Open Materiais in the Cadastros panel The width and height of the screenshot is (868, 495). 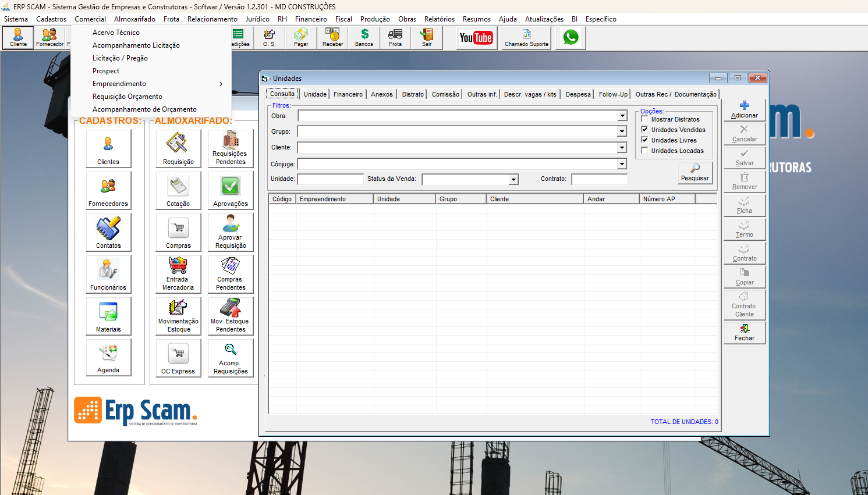click(108, 316)
